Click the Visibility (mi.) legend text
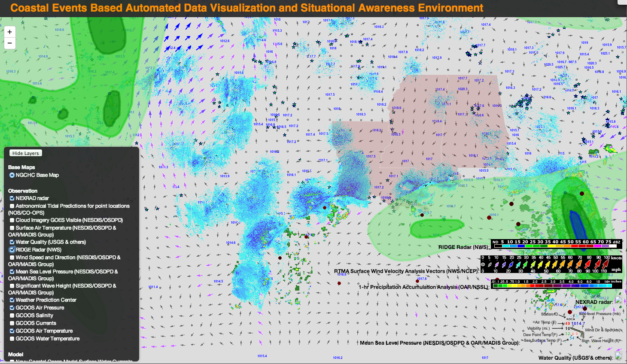Viewport: 627px width, 364px height. (x=539, y=328)
